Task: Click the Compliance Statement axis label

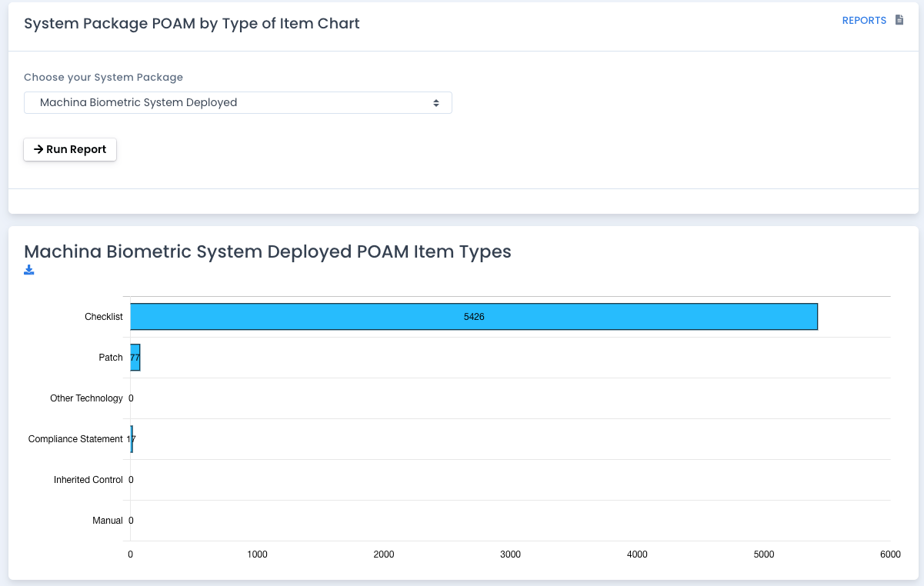Action: 75,439
